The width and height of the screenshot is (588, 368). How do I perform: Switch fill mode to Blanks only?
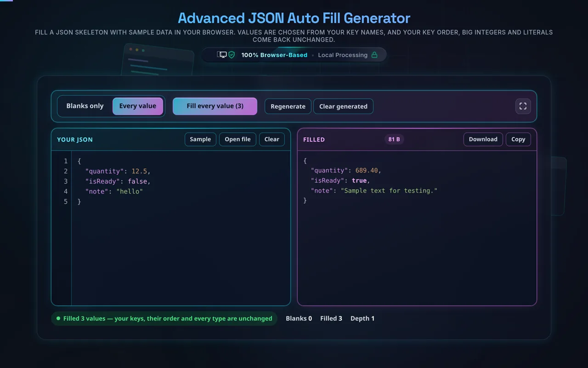pos(85,106)
